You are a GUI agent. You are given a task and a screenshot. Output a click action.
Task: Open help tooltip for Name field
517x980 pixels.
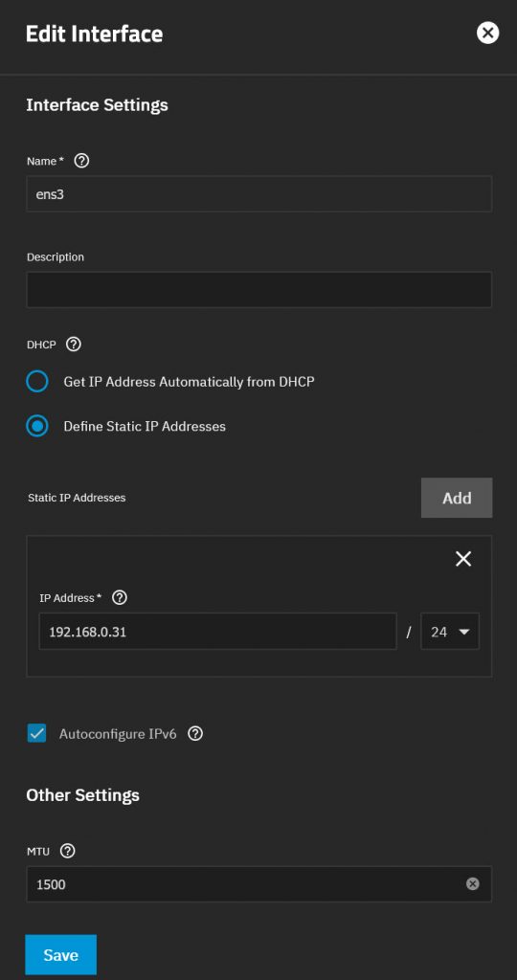coord(81,161)
